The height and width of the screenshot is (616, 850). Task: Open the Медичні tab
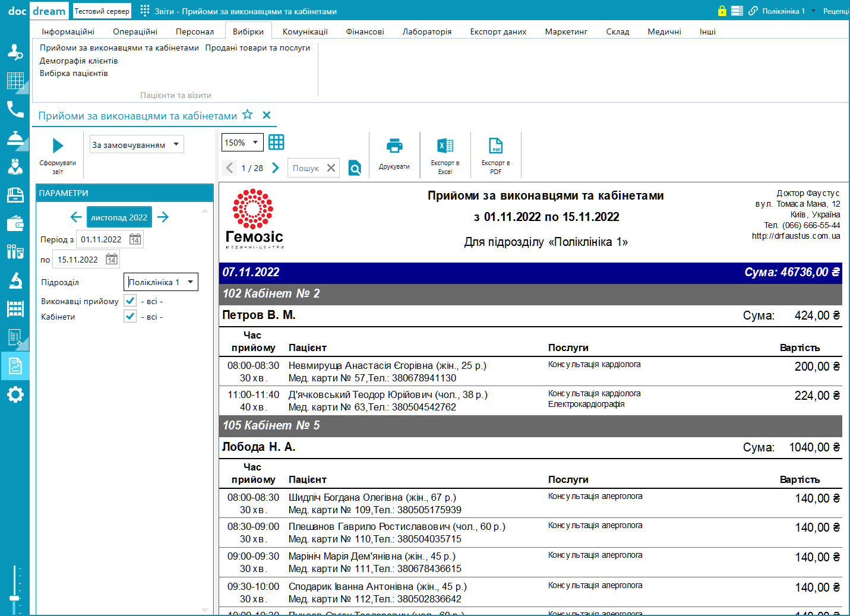(x=664, y=31)
